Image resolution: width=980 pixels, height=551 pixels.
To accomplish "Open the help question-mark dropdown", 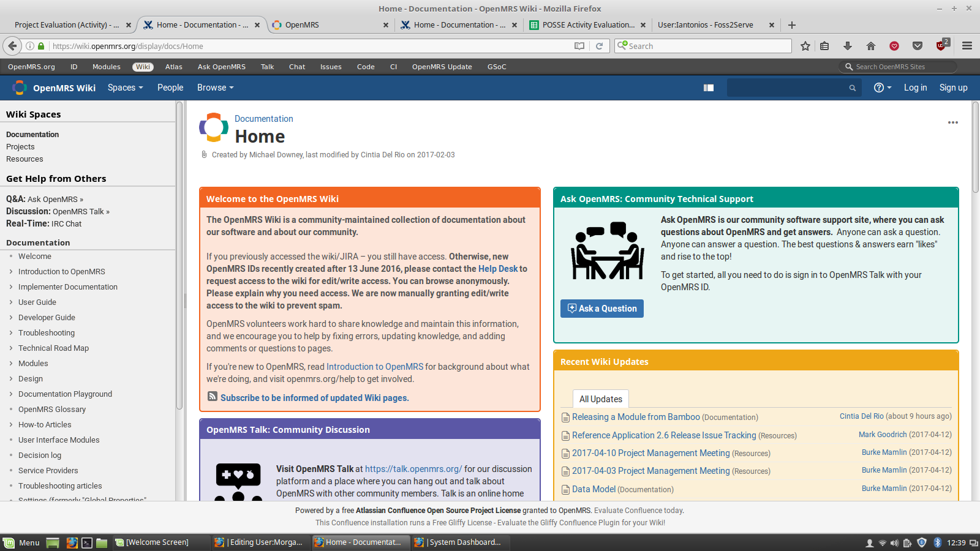I will pyautogui.click(x=883, y=88).
